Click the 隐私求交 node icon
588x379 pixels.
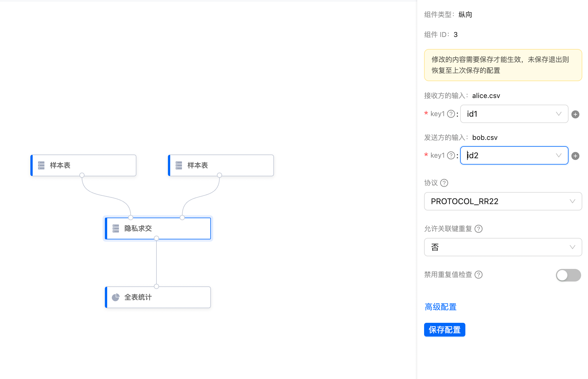(116, 228)
